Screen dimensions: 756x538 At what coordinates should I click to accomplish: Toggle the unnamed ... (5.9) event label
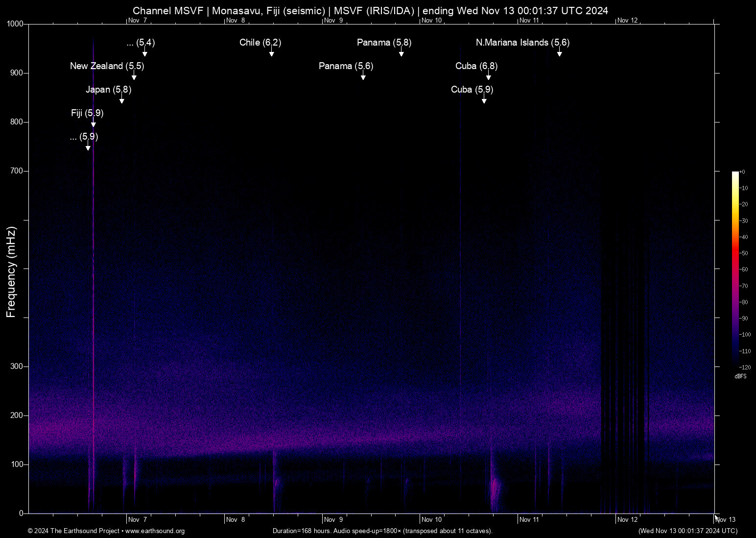[x=84, y=137]
